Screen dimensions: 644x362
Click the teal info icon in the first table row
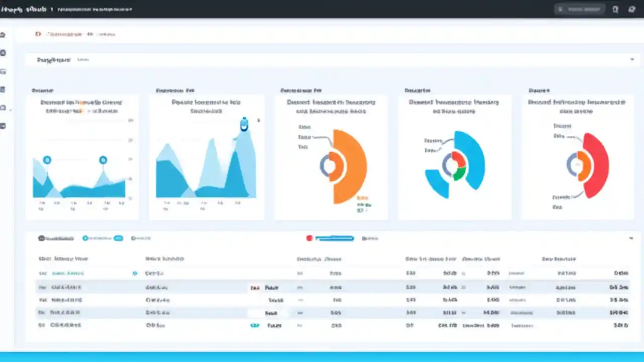[135, 273]
